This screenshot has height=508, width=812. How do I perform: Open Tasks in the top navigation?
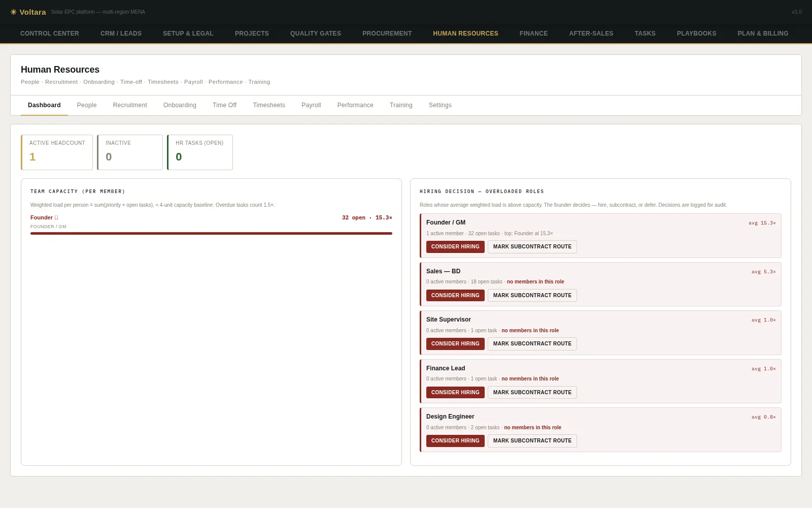coord(645,34)
